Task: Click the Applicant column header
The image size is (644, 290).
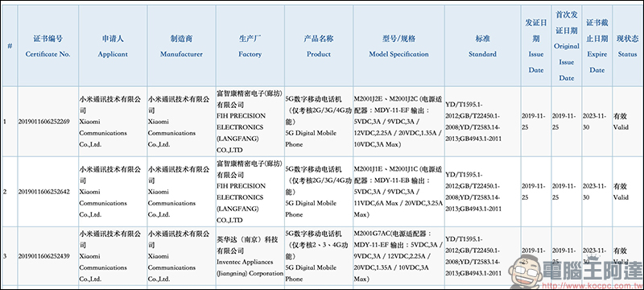Action: [x=113, y=46]
